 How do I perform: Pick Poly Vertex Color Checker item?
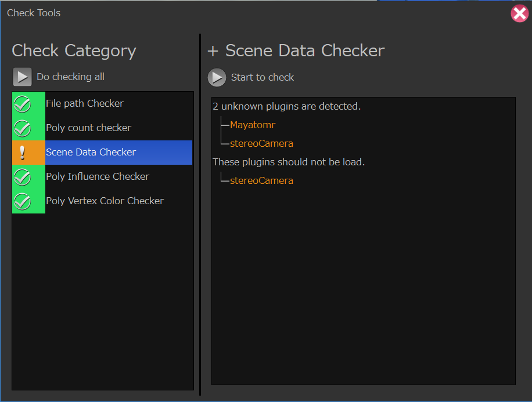(x=105, y=201)
